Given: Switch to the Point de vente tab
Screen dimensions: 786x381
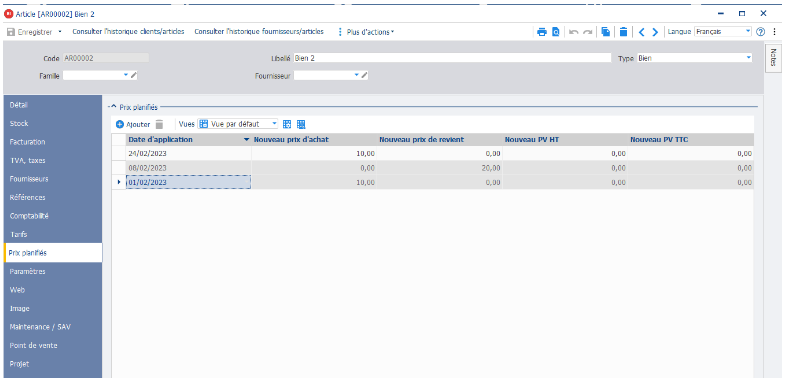Looking at the screenshot, I should pos(52,345).
